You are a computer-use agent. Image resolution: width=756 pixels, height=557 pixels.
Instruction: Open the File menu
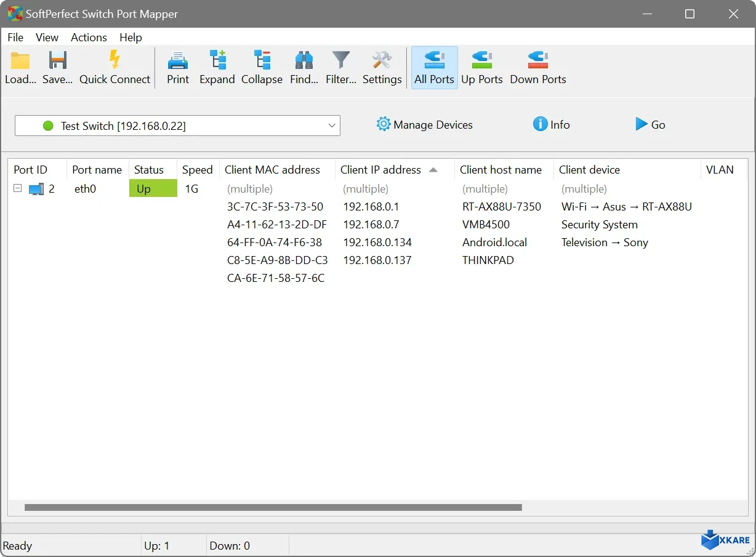point(15,38)
